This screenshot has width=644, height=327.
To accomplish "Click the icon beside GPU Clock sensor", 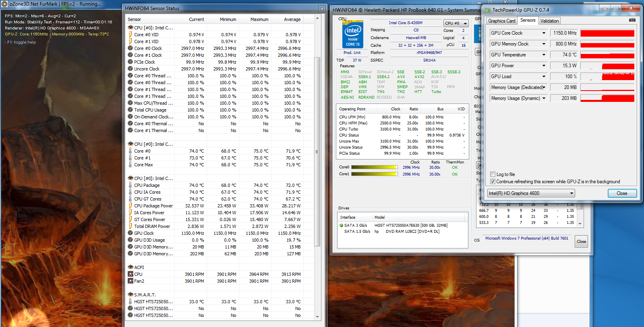I will coord(130,233).
